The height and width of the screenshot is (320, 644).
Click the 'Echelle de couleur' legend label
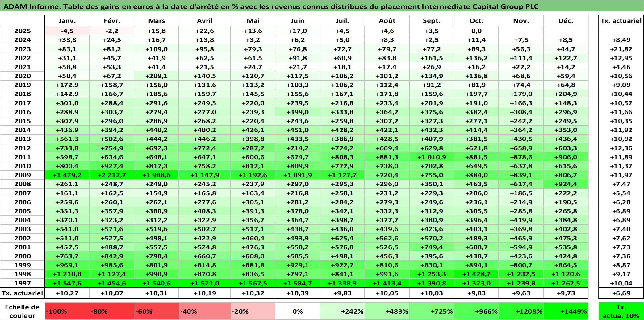(22, 311)
